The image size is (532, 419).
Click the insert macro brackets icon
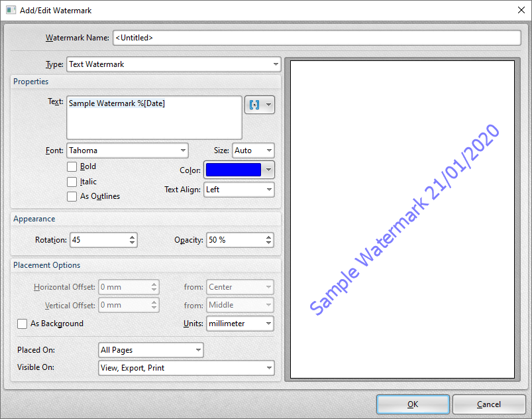point(254,105)
